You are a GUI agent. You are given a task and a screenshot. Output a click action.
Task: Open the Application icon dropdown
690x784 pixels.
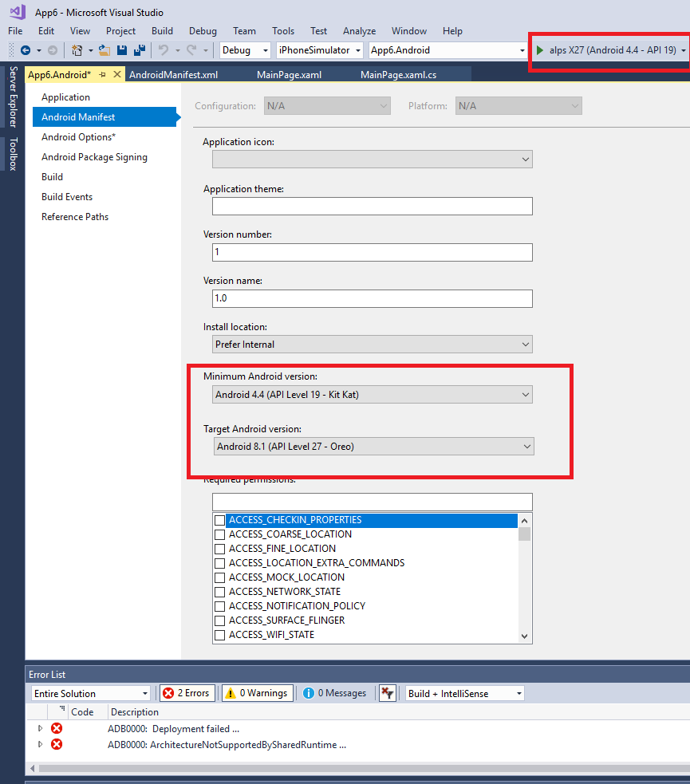point(373,160)
